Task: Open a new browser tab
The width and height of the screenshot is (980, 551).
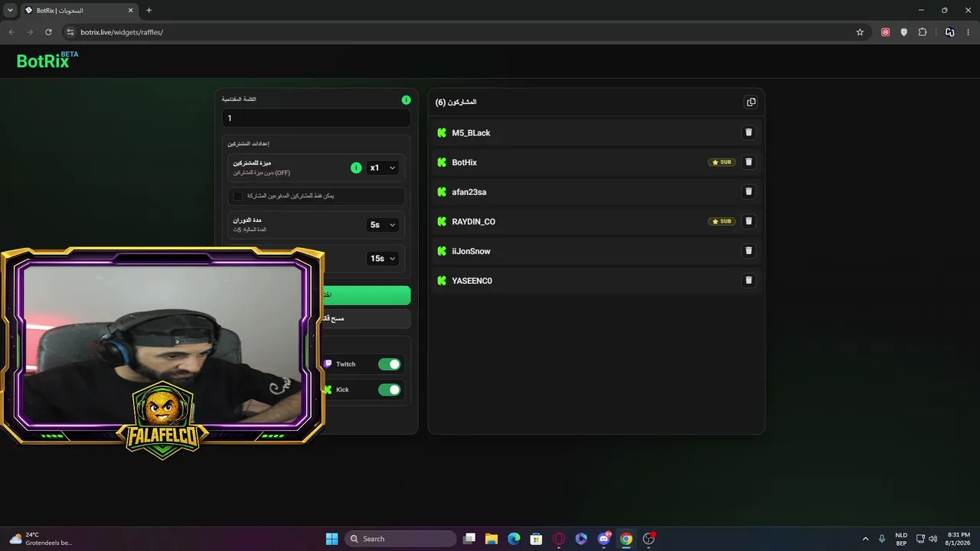Action: 149,10
